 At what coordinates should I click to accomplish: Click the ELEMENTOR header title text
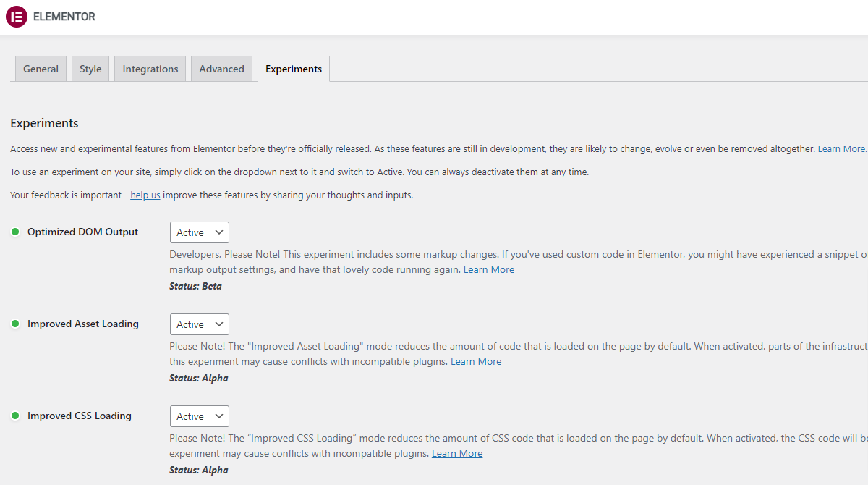pos(64,17)
